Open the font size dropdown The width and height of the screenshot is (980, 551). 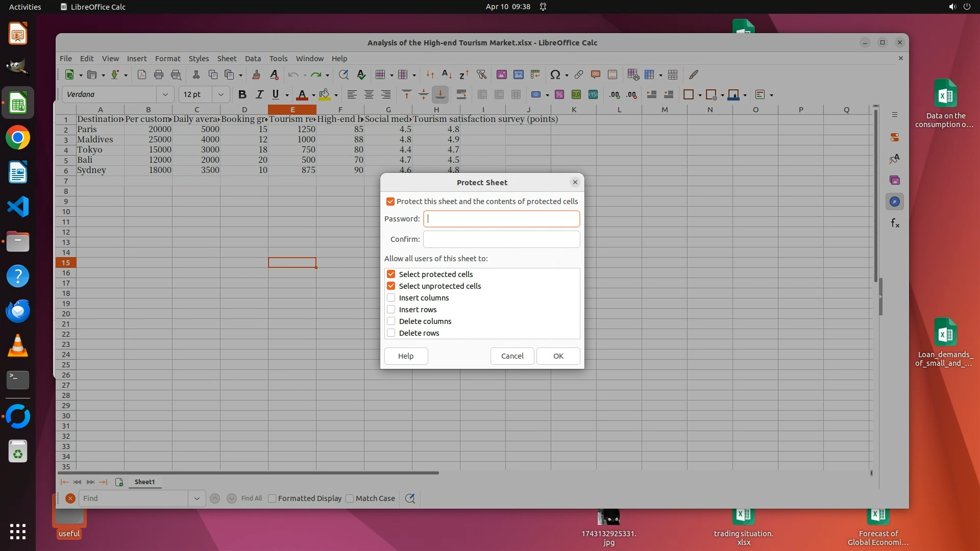(221, 94)
